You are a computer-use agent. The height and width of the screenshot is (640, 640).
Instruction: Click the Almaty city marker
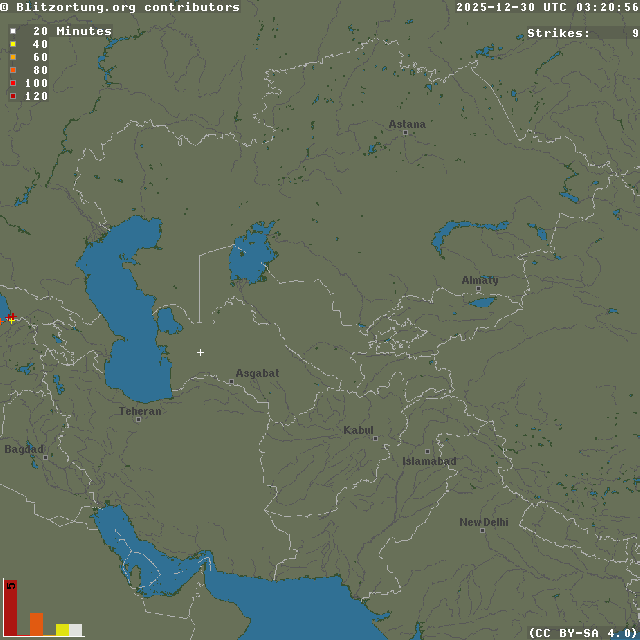pos(479,291)
